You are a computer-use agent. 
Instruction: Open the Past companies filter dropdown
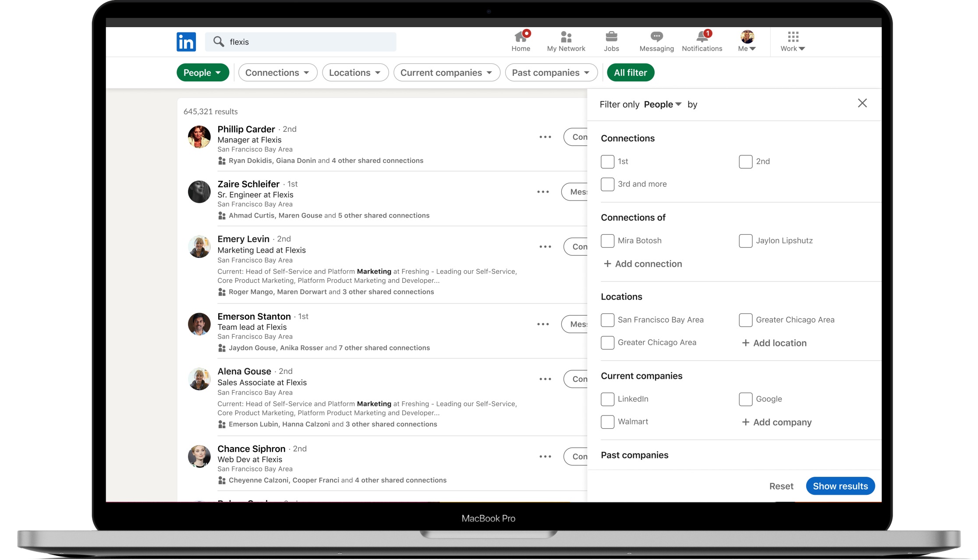551,73
